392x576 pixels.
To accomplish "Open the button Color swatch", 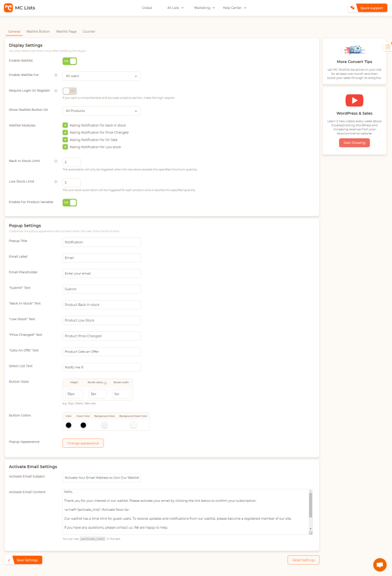I will (69, 425).
